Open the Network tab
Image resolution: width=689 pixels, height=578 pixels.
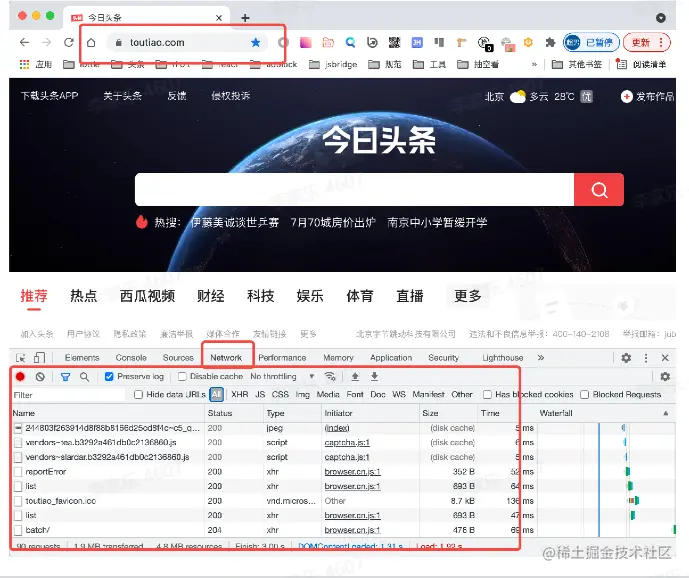[x=226, y=358]
